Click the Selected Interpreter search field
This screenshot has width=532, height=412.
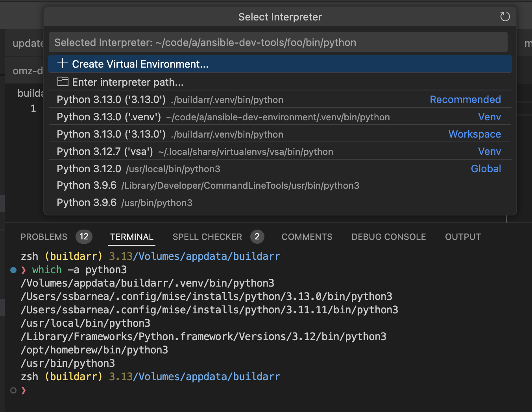point(278,42)
